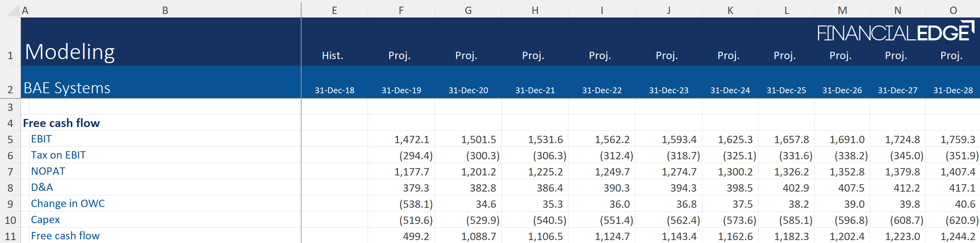Viewport: 980px width, 243px height.
Task: Click the row 8 header
Action: [x=10, y=188]
